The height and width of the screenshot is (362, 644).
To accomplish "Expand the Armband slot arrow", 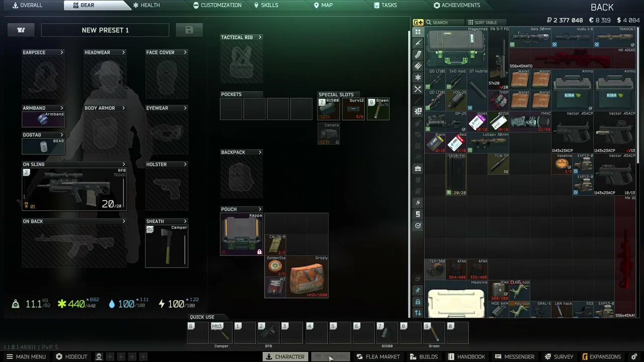I will [62, 108].
